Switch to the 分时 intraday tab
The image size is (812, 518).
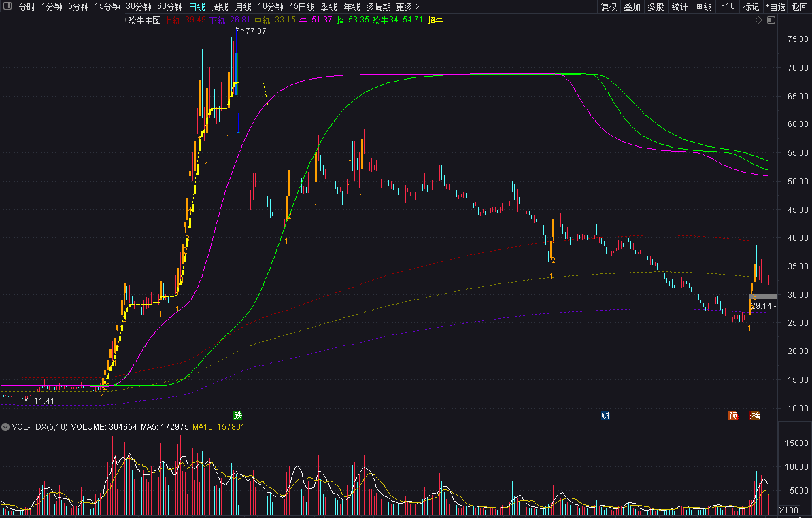[27, 7]
